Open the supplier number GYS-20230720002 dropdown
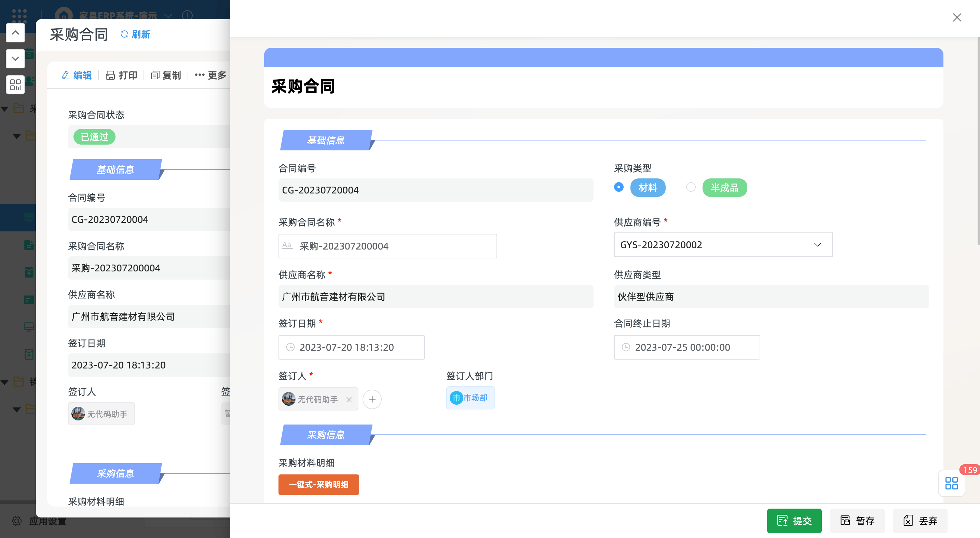 (x=722, y=245)
